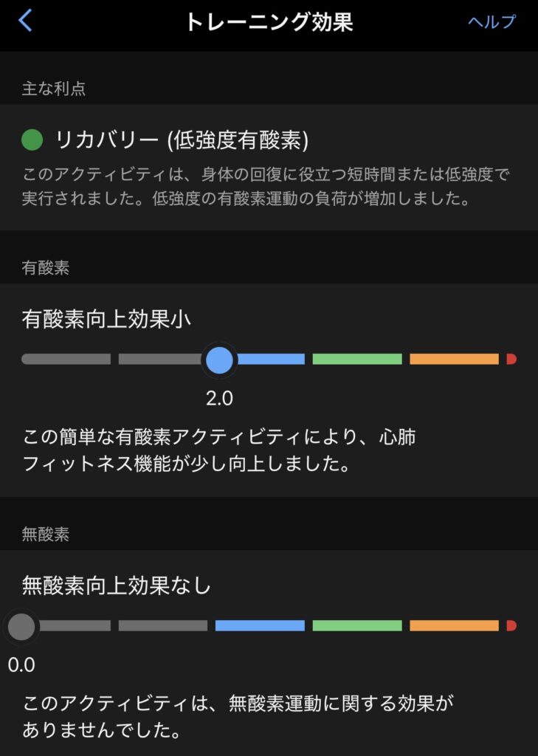538x756 pixels.
Task: Click the orange segment of the aerobic bar
Action: pyautogui.click(x=454, y=360)
